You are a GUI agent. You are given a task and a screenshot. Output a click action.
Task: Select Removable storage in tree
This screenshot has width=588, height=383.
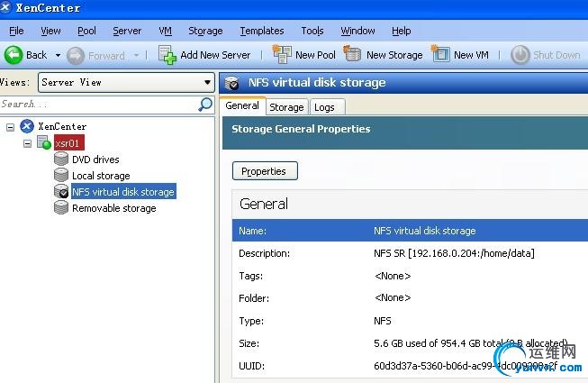[114, 208]
